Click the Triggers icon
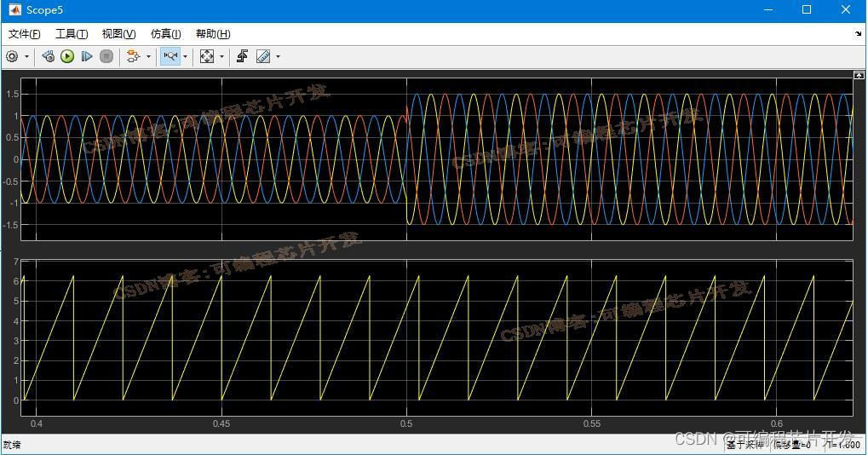The height and width of the screenshot is (455, 868). point(242,56)
